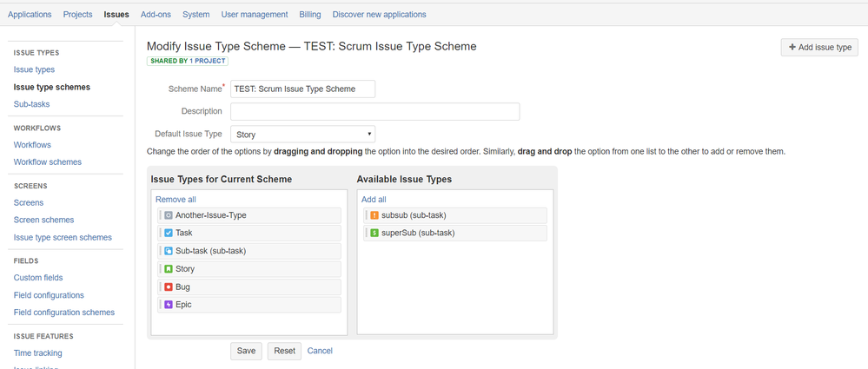Click the green Story bookmark icon
The image size is (868, 369).
[x=169, y=269]
